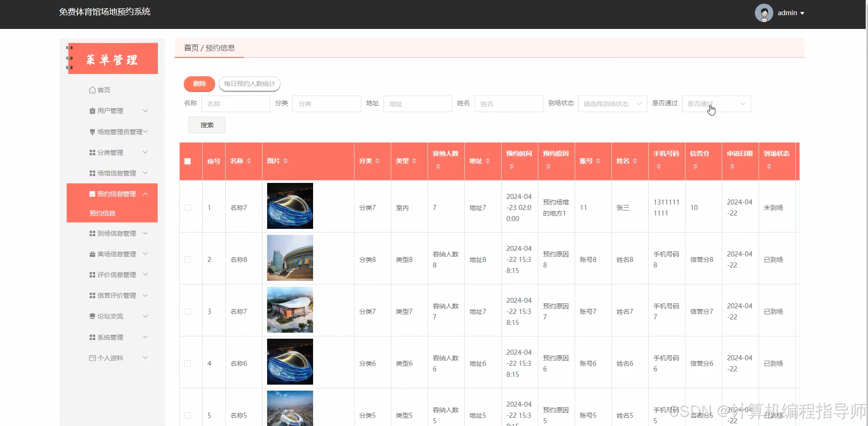Click the 场馆信息管理 grid icon
The width and height of the screenshot is (868, 426).
(x=92, y=173)
